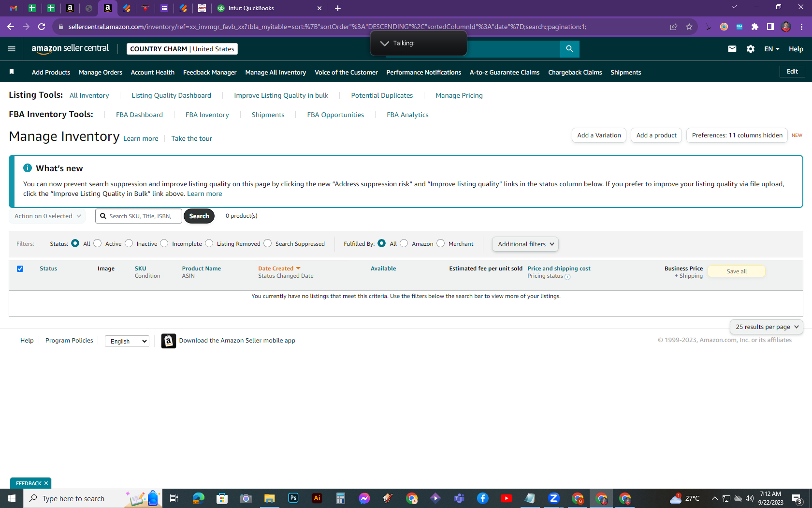Viewport: 812px width, 508px height.
Task: Click the Add a product button
Action: 656,135
